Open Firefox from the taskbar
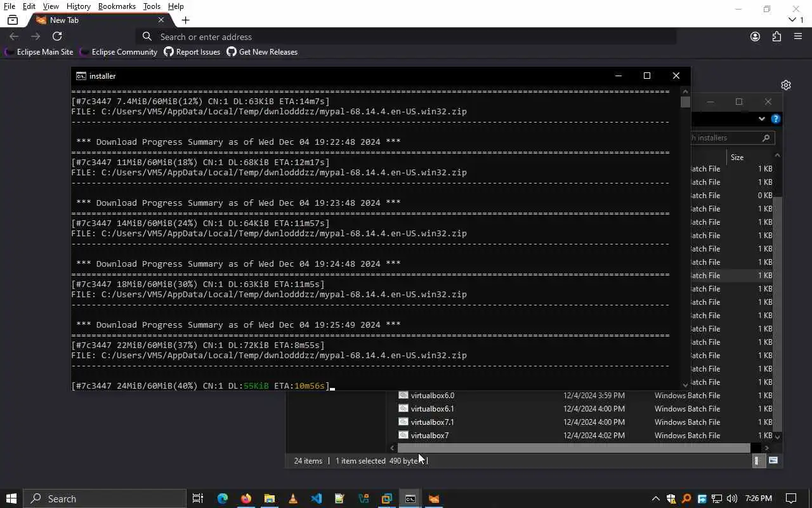This screenshot has width=812, height=508. (246, 498)
